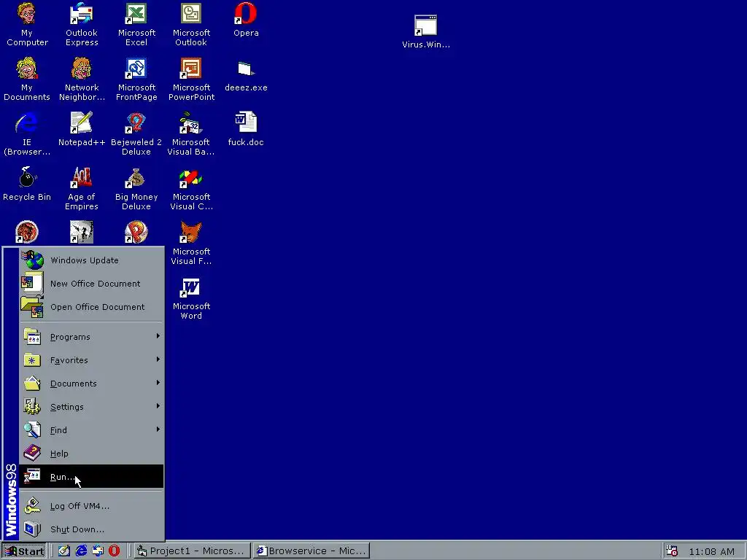This screenshot has height=560, width=747.
Task: Click the IE (Browser...) desktop icon
Action: click(x=27, y=134)
